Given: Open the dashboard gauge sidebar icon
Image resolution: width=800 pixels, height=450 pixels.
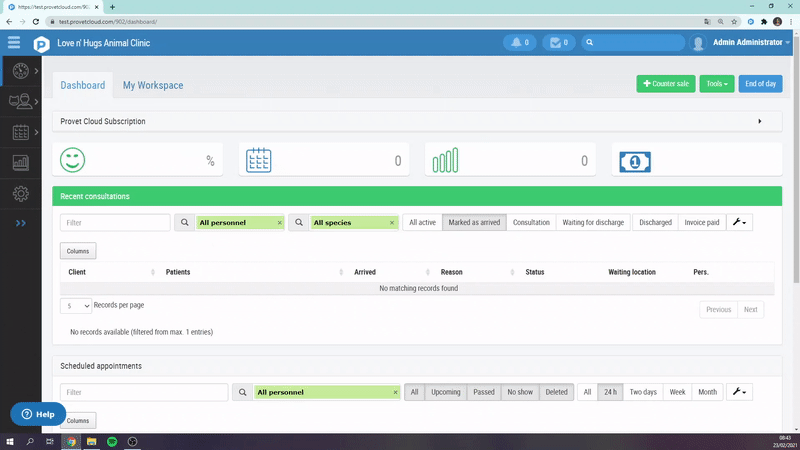Looking at the screenshot, I should click(x=18, y=72).
